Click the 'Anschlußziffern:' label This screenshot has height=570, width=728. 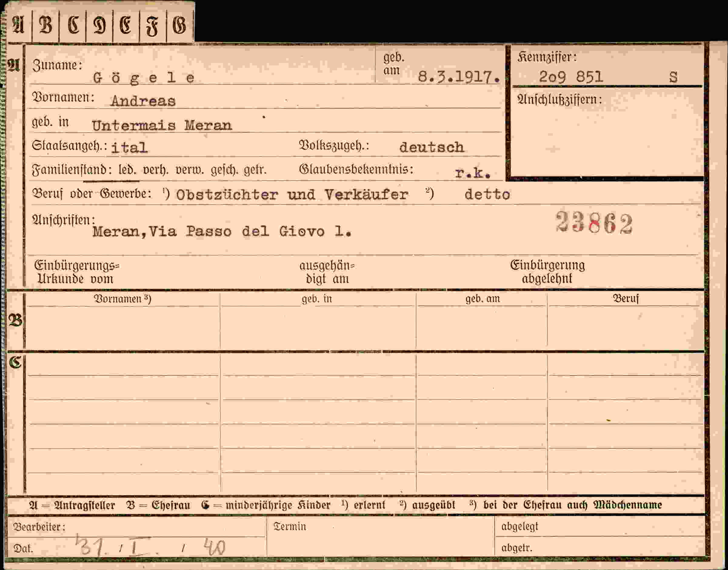click(x=560, y=99)
